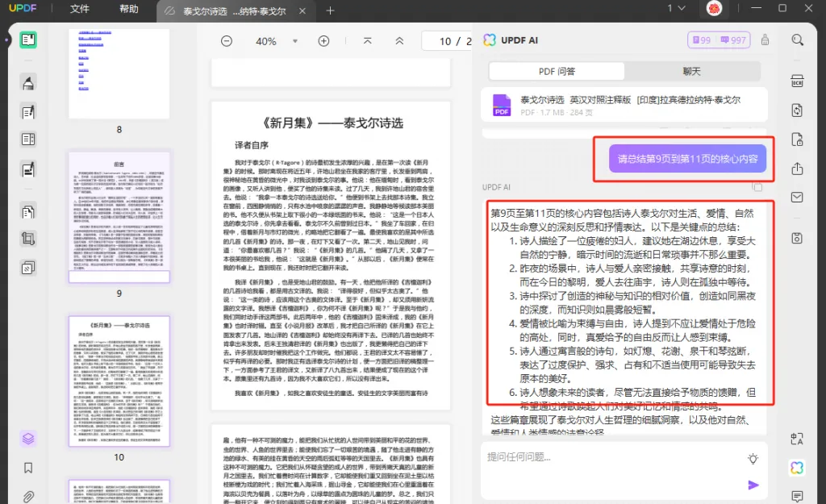The width and height of the screenshot is (826, 504).
Task: Open the user avatar account menu
Action: (x=714, y=8)
